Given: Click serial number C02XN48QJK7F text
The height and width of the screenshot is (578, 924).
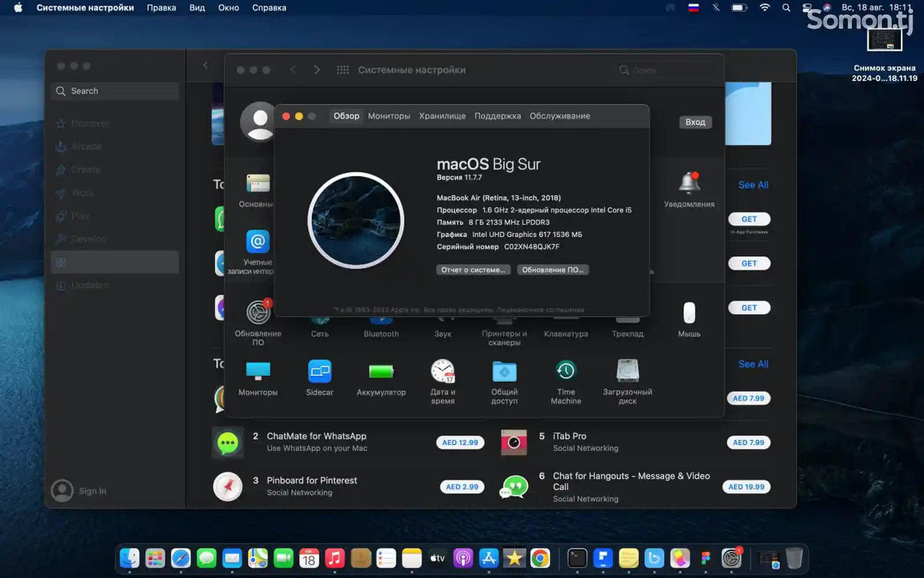Looking at the screenshot, I should coord(532,247).
